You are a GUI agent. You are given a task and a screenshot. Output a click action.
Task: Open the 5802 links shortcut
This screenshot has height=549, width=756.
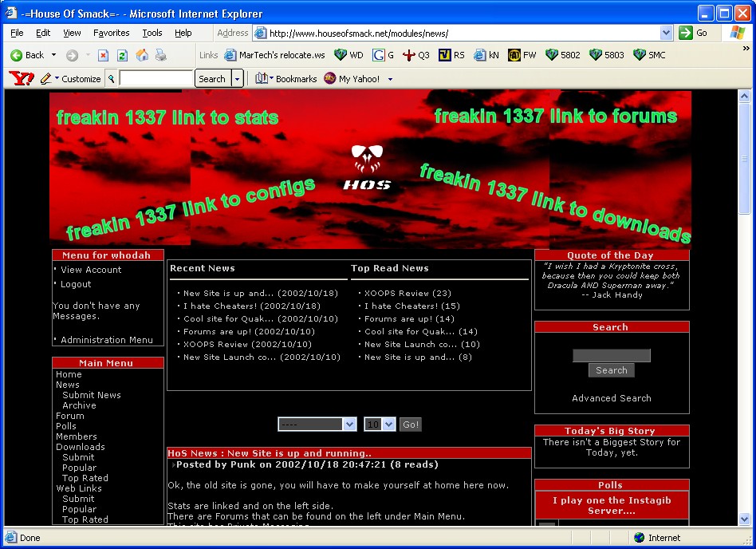(563, 55)
